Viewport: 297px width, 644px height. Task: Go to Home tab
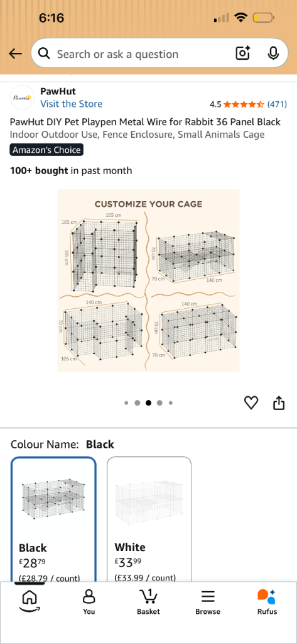tap(30, 601)
